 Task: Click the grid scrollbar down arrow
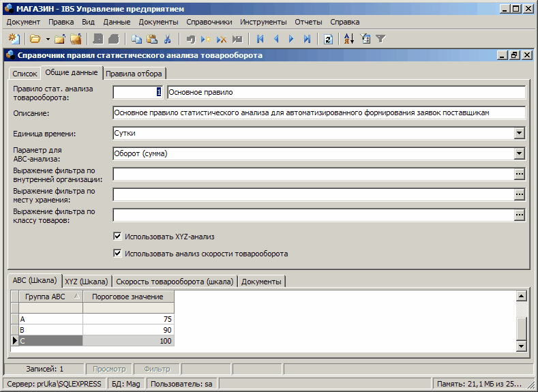tap(521, 346)
